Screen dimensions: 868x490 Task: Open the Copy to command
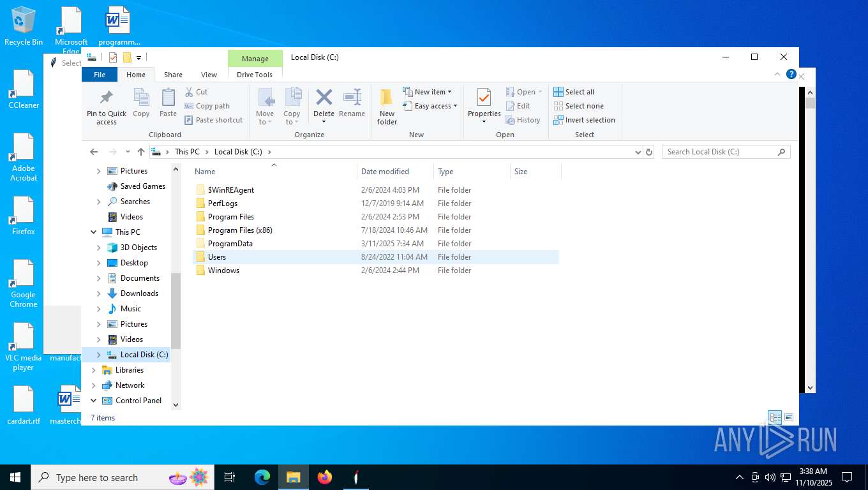(292, 106)
